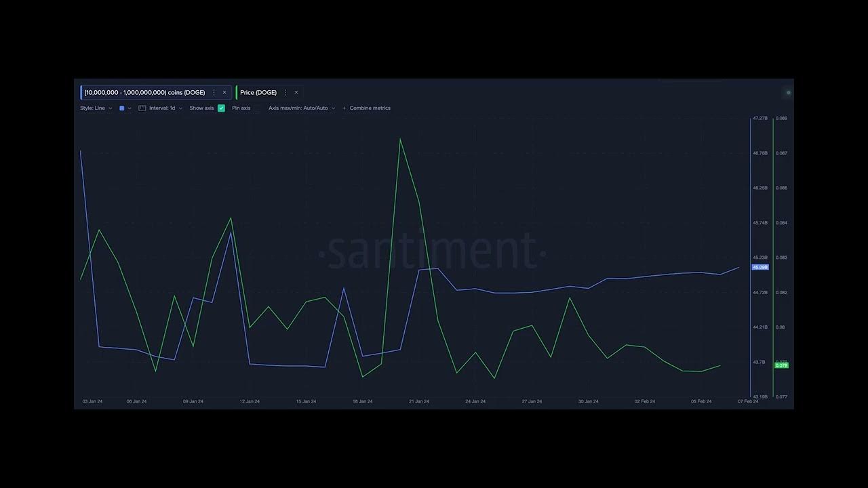Open the Axis max/min Auto/Auto dropdown

click(302, 108)
